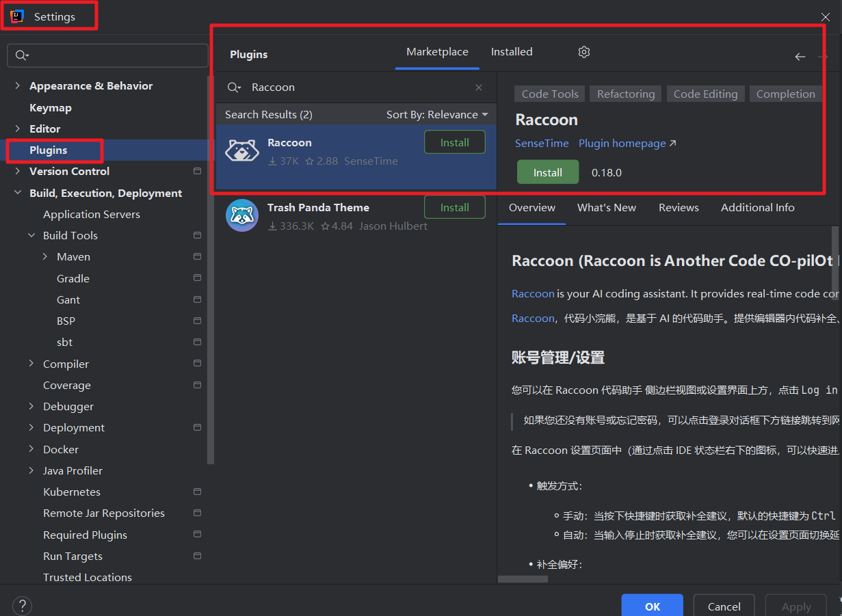Collapse the Build Tools node
This screenshot has width=842, height=616.
pos(31,235)
